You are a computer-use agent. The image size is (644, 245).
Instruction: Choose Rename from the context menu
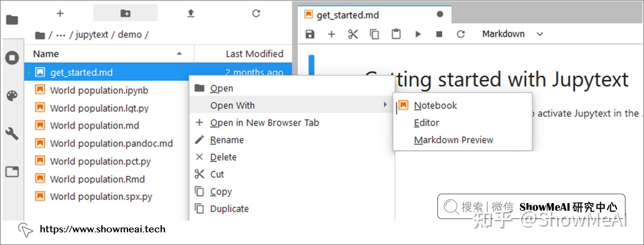(x=292, y=140)
